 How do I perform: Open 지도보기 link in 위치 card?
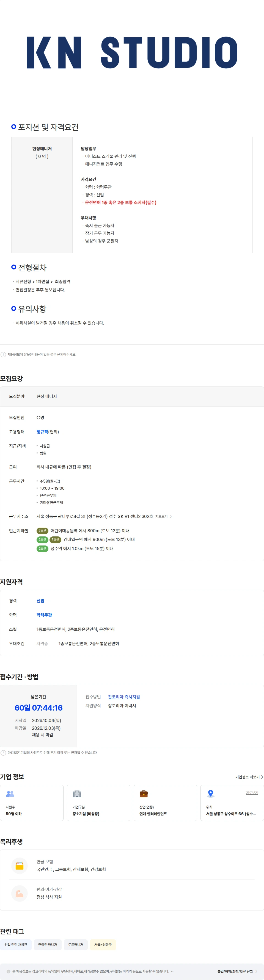coord(252,793)
